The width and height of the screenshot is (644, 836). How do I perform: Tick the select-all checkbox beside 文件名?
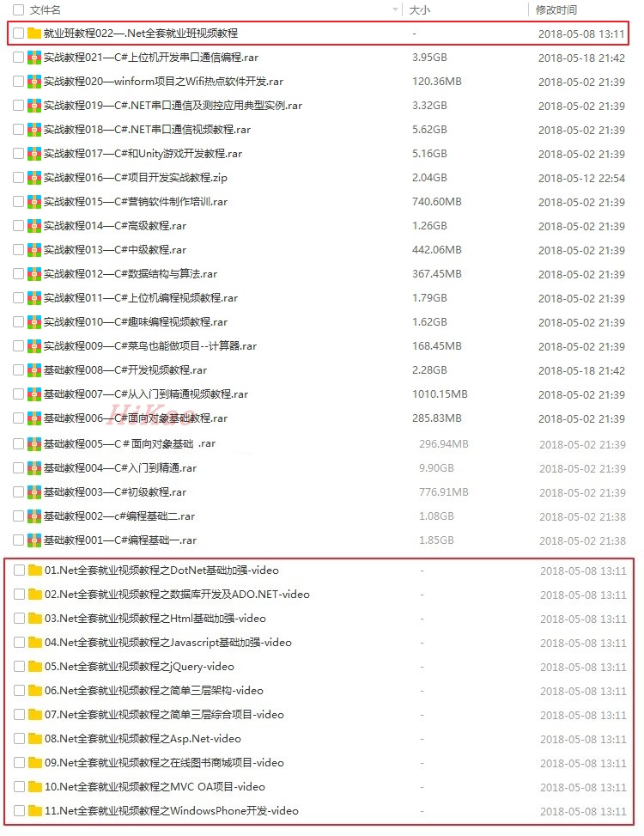18,9
